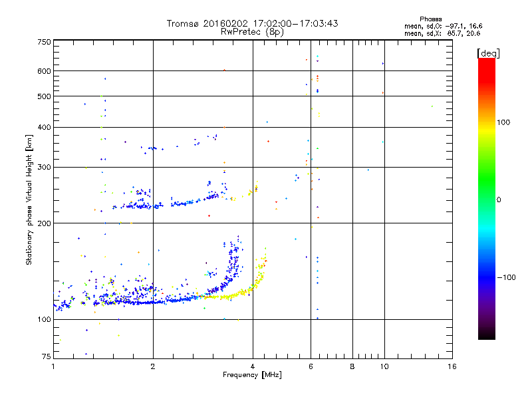The image size is (532, 399).
Task: Click the y-axis tick value '500'
Action: pos(45,96)
